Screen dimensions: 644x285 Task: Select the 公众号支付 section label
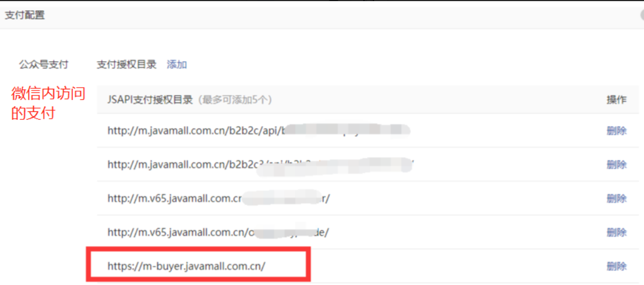tap(44, 64)
